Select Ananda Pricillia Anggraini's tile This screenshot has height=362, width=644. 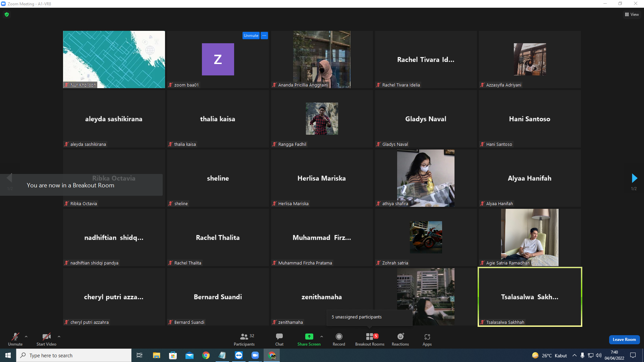tap(322, 59)
